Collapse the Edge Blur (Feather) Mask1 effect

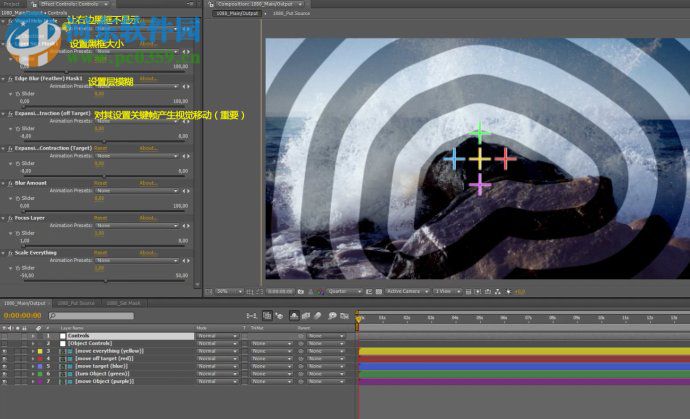[4, 79]
